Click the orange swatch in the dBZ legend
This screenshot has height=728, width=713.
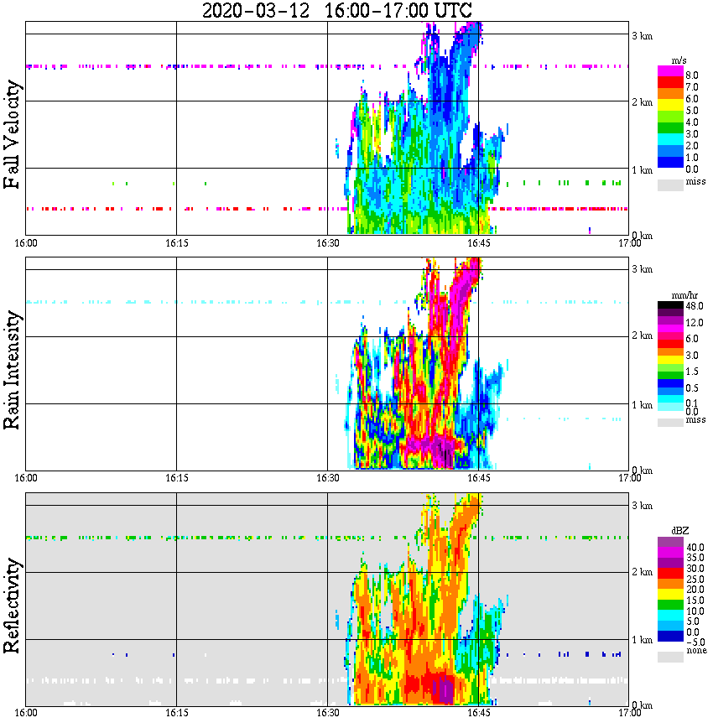pyautogui.click(x=670, y=584)
